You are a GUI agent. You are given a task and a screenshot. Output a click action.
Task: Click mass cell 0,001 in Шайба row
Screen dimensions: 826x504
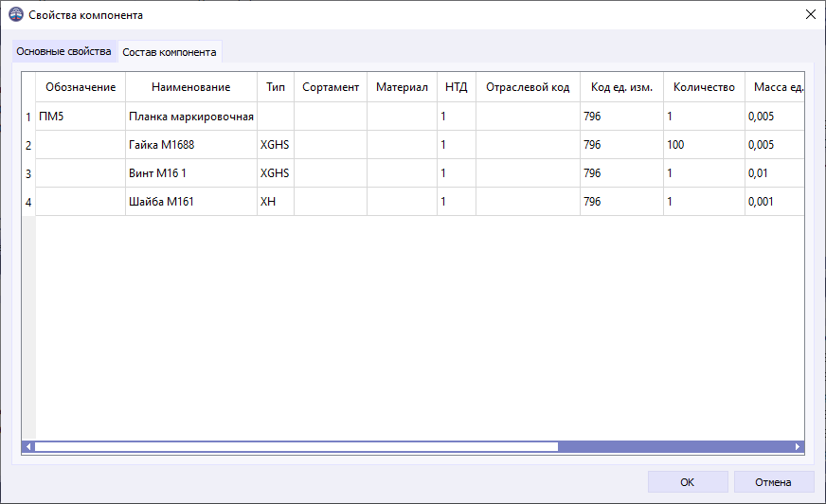[x=775, y=202]
